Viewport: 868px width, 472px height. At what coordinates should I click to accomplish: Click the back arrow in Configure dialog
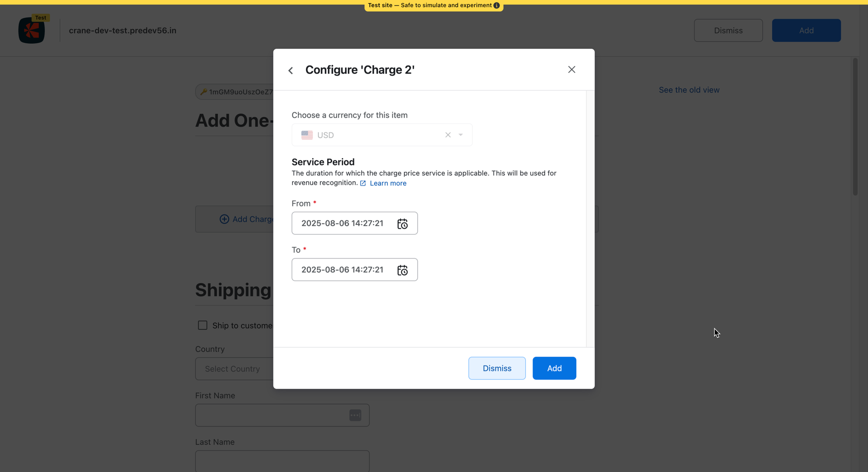click(x=291, y=70)
